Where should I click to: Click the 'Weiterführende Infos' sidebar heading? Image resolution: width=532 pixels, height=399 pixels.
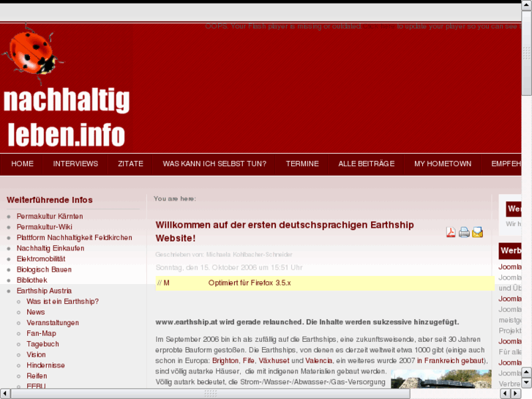[x=50, y=200]
